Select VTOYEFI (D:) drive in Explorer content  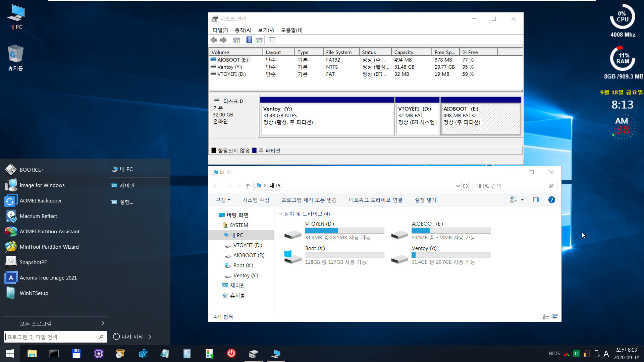click(334, 231)
